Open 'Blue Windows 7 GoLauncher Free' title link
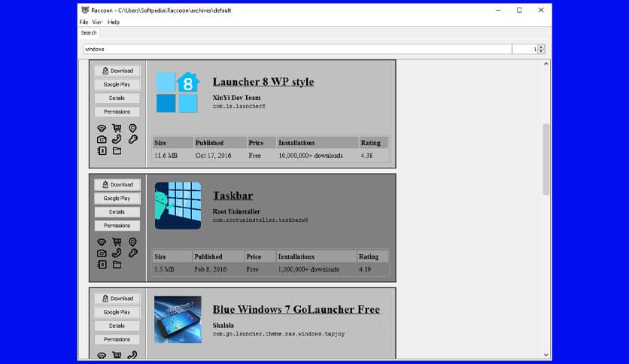Image resolution: width=629 pixels, height=364 pixels. [296, 309]
